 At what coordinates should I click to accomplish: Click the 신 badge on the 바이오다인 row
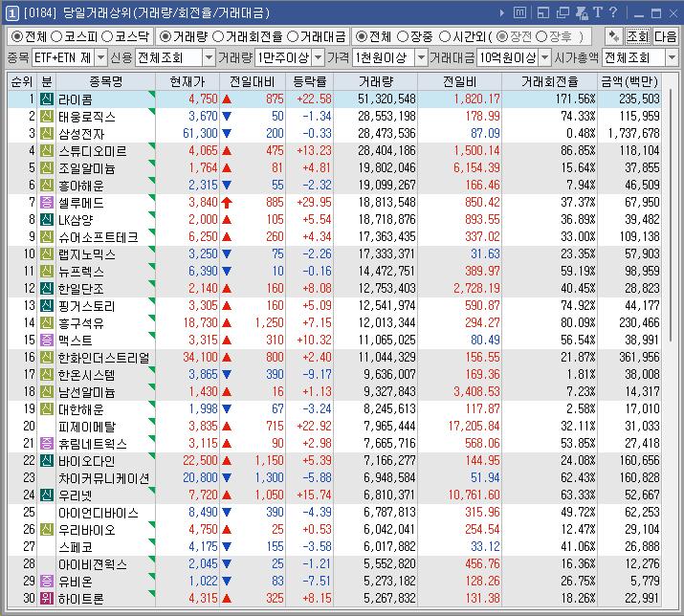coord(46,461)
